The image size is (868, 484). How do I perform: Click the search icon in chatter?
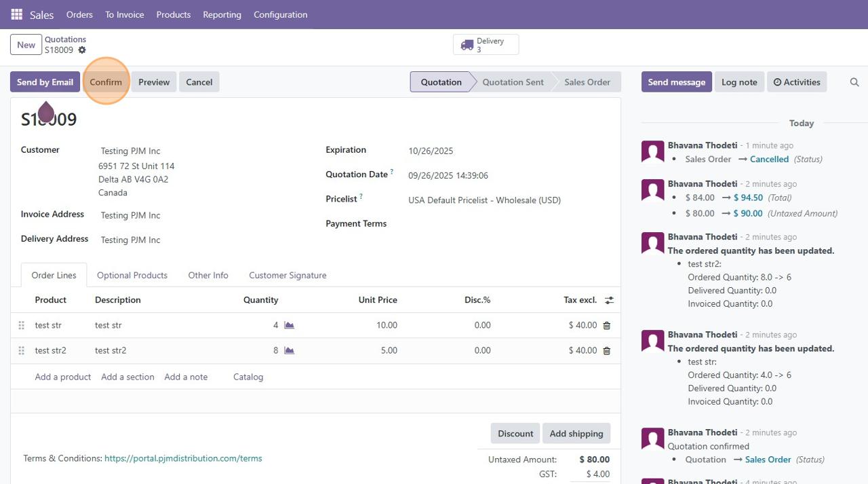point(854,82)
